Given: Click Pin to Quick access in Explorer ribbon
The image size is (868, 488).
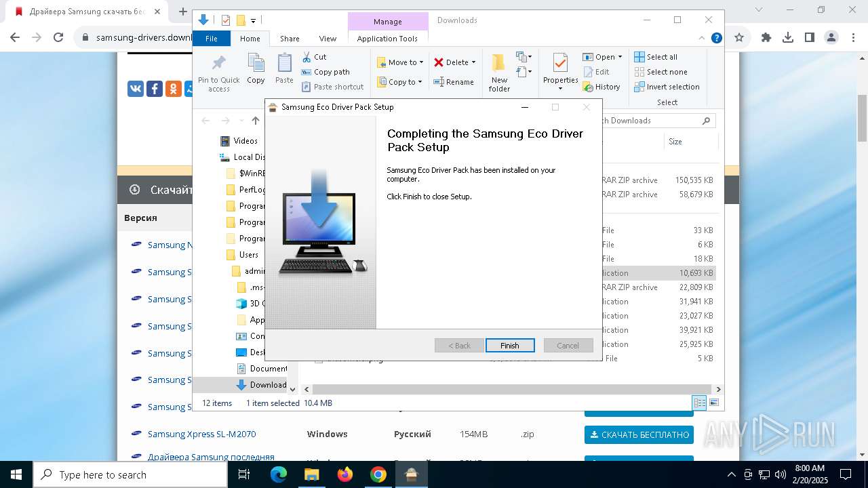Looking at the screenshot, I should (219, 74).
